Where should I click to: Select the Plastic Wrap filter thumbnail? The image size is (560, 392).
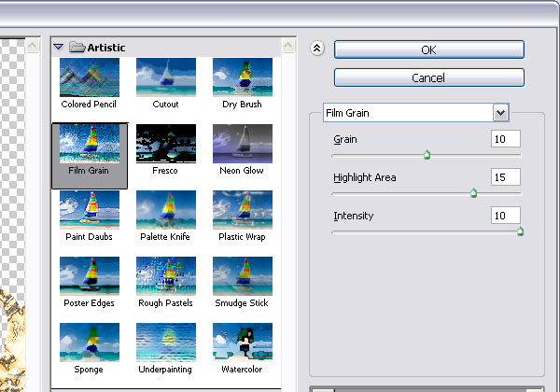(243, 211)
